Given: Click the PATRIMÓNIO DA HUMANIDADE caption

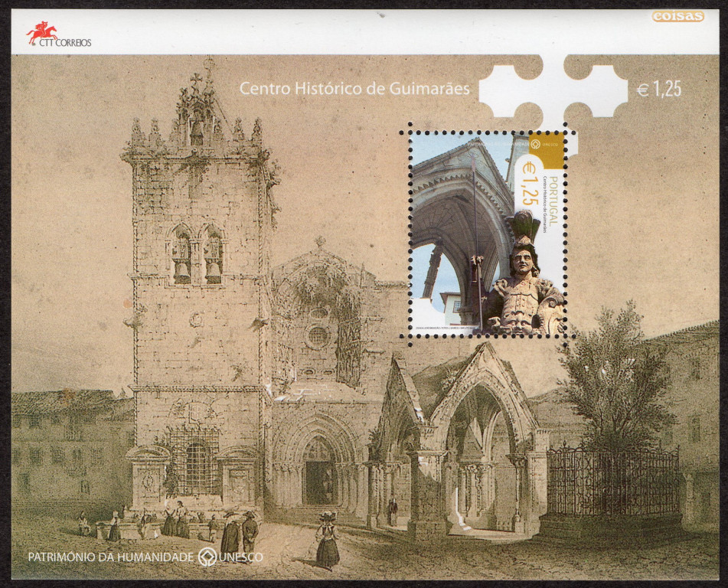Looking at the screenshot, I should [x=110, y=557].
